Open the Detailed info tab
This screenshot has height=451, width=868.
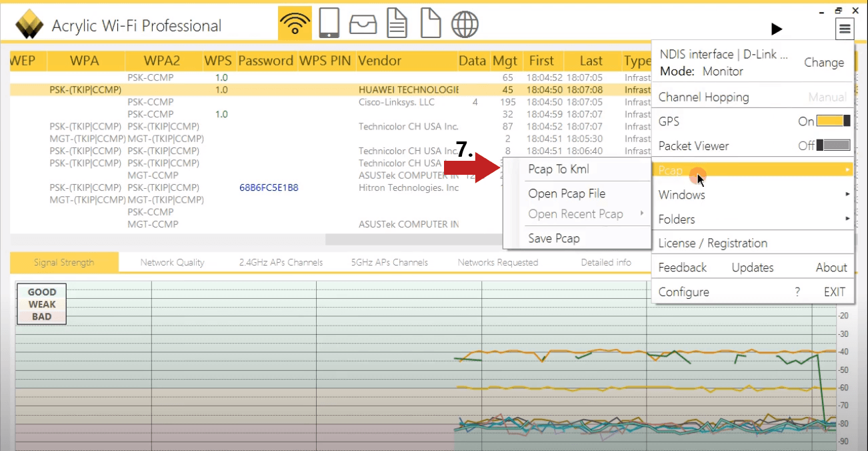point(606,262)
